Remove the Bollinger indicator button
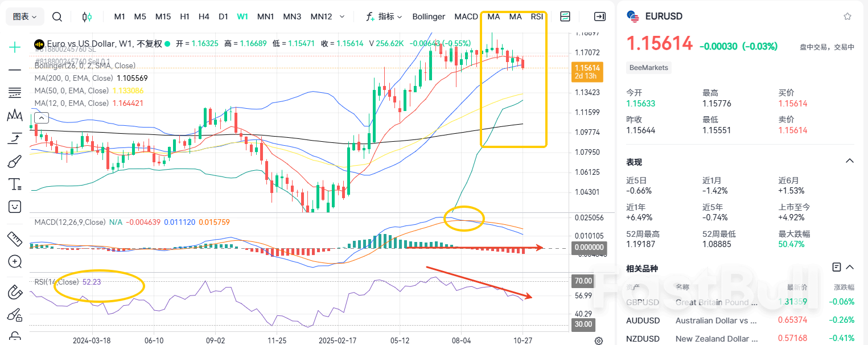 [429, 17]
